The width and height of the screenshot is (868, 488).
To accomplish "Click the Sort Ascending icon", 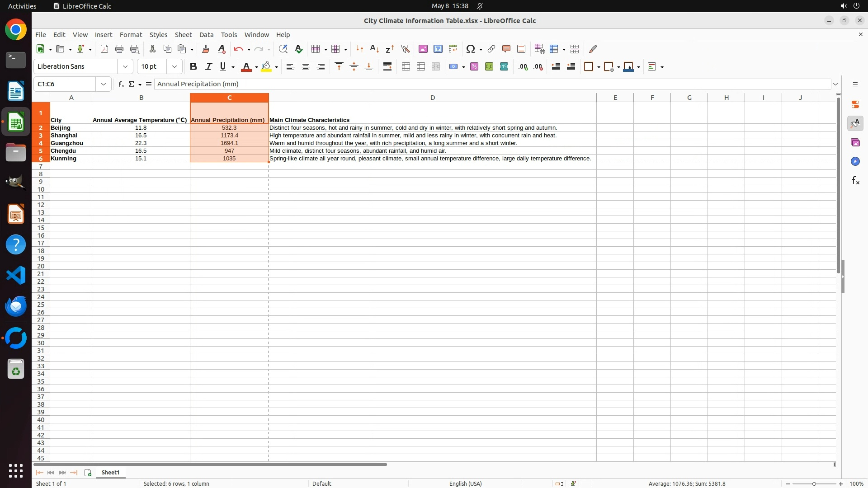I will 374,49.
